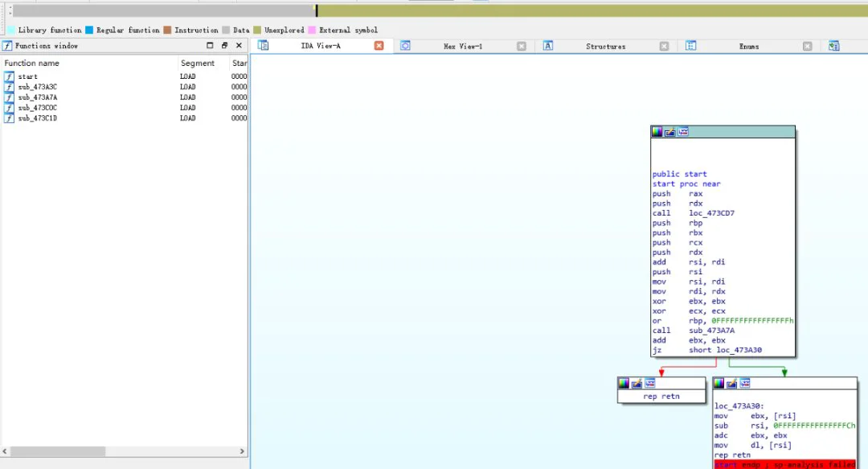Click function icon beside sub_473A3C

click(9, 87)
